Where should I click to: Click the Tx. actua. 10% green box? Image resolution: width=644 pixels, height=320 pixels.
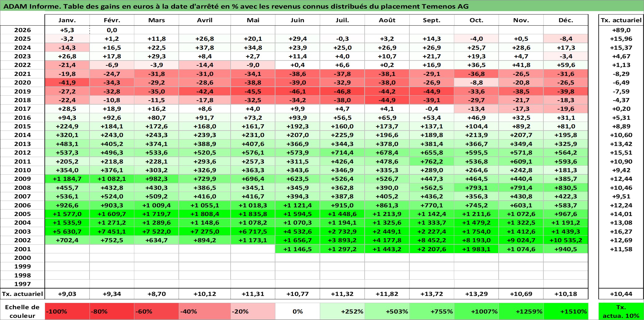click(621, 311)
